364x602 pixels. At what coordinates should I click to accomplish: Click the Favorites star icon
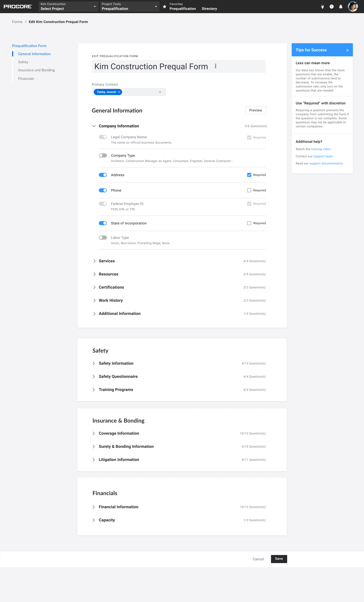pyautogui.click(x=164, y=7)
